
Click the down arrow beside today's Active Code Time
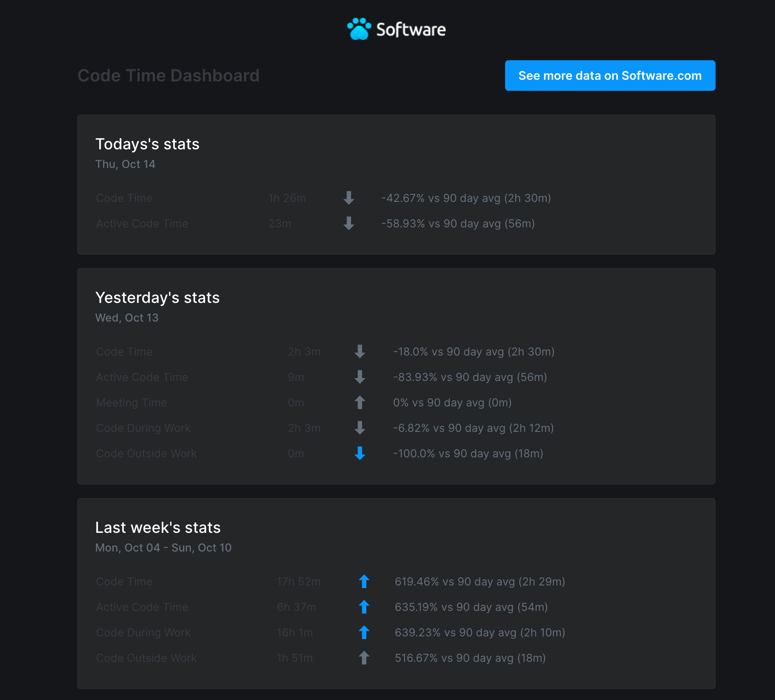tap(348, 224)
